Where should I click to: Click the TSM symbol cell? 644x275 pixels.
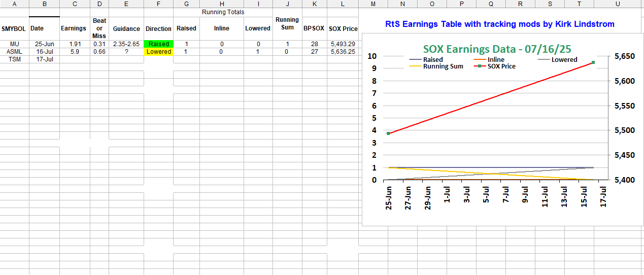pyautogui.click(x=14, y=59)
